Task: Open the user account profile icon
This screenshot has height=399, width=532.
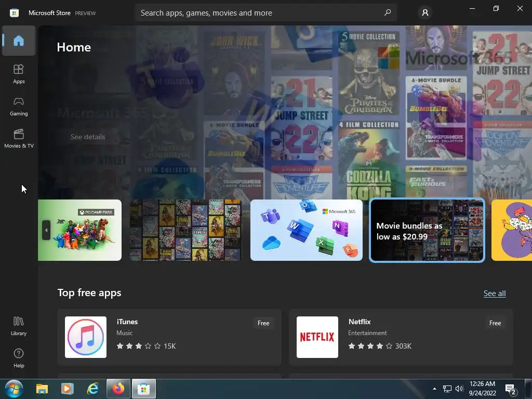Action: click(x=425, y=13)
